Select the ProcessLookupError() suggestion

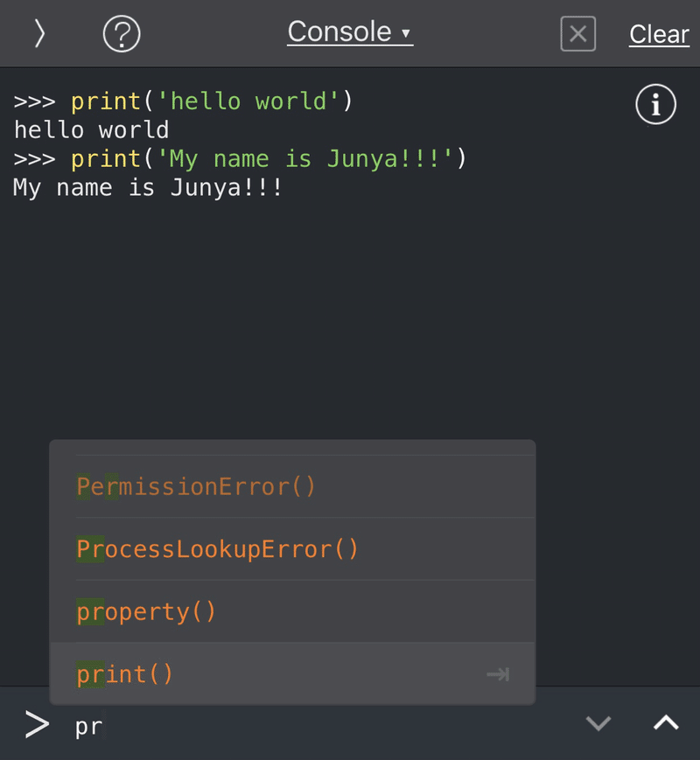point(216,548)
